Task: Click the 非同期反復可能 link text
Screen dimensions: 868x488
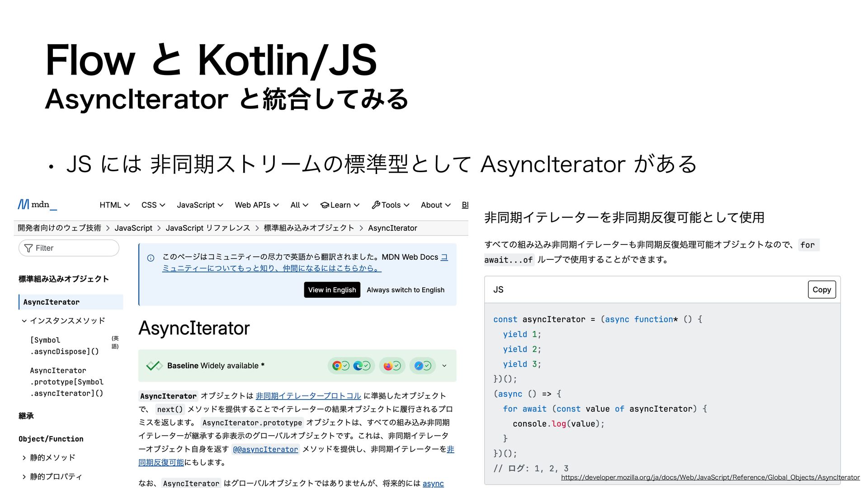Action: click(x=296, y=456)
